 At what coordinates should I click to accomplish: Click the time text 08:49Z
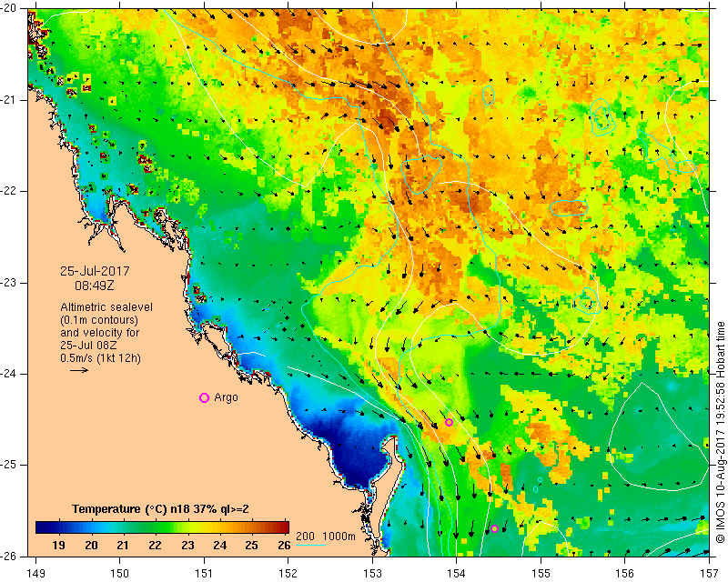coord(95,286)
